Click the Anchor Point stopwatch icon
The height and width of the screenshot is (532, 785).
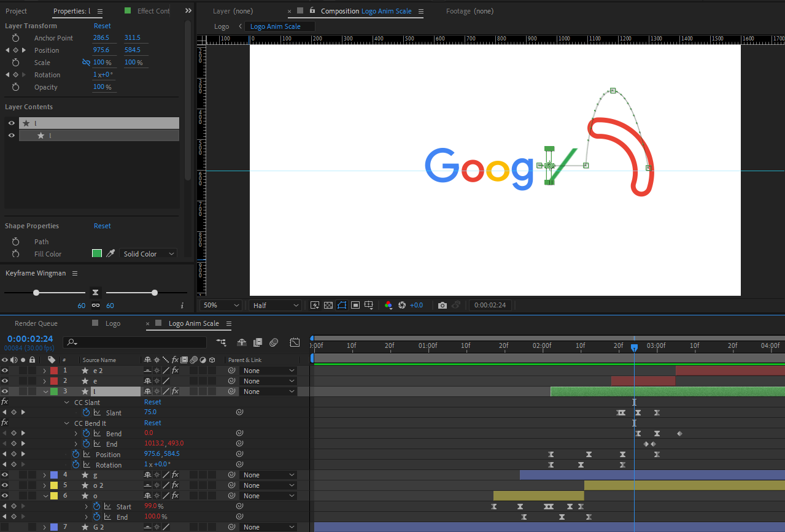click(15, 38)
